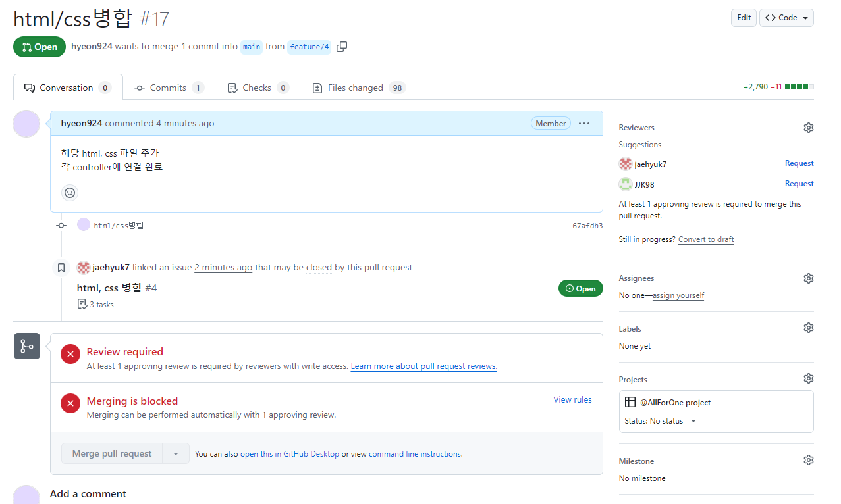Screen dimensions: 841x504
Task: Open the kebab menu on hyeon924's comment
Action: click(x=583, y=123)
